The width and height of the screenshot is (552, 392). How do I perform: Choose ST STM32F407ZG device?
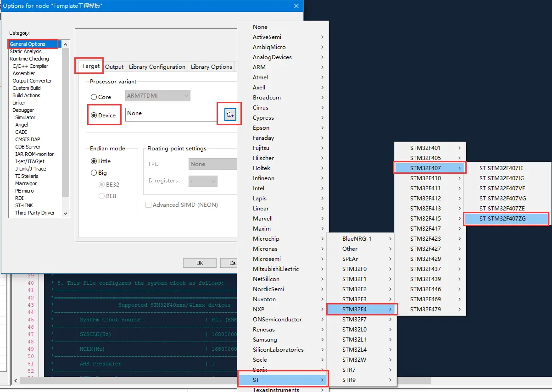tap(506, 219)
